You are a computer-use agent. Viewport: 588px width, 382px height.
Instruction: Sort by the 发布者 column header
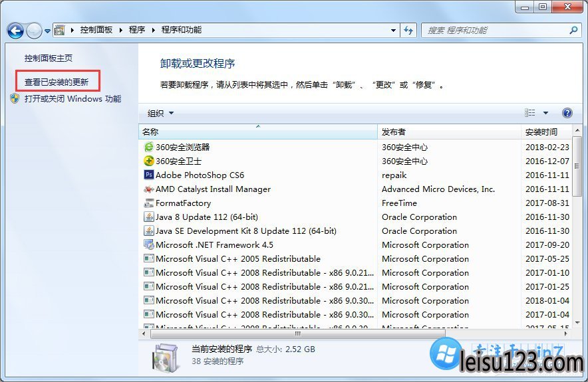[449, 132]
